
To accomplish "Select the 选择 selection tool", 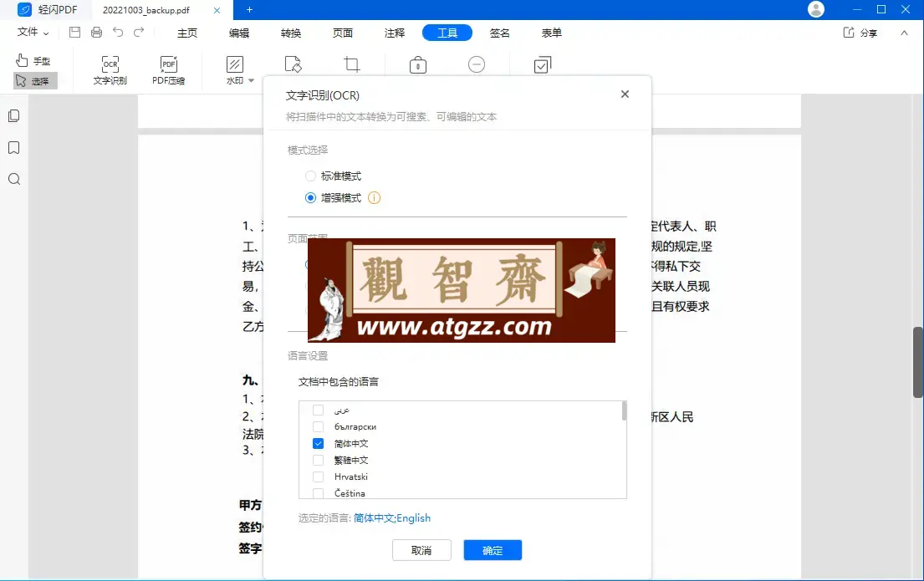I will 35,81.
